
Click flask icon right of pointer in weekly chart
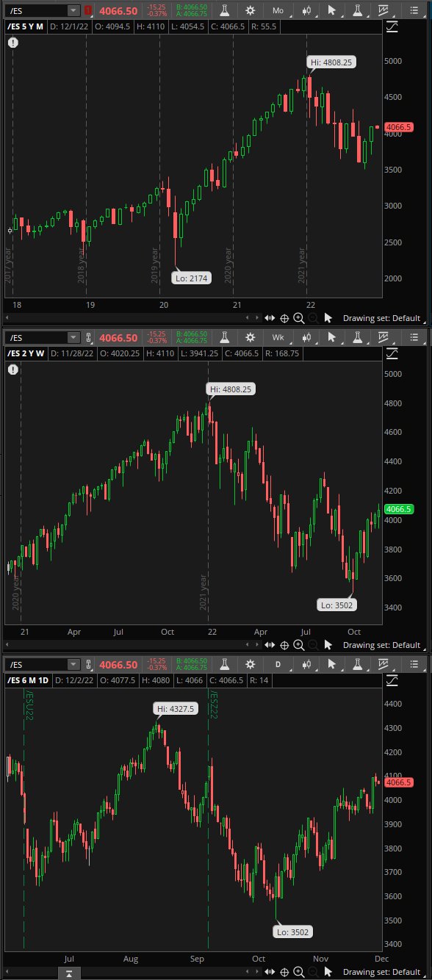358,338
